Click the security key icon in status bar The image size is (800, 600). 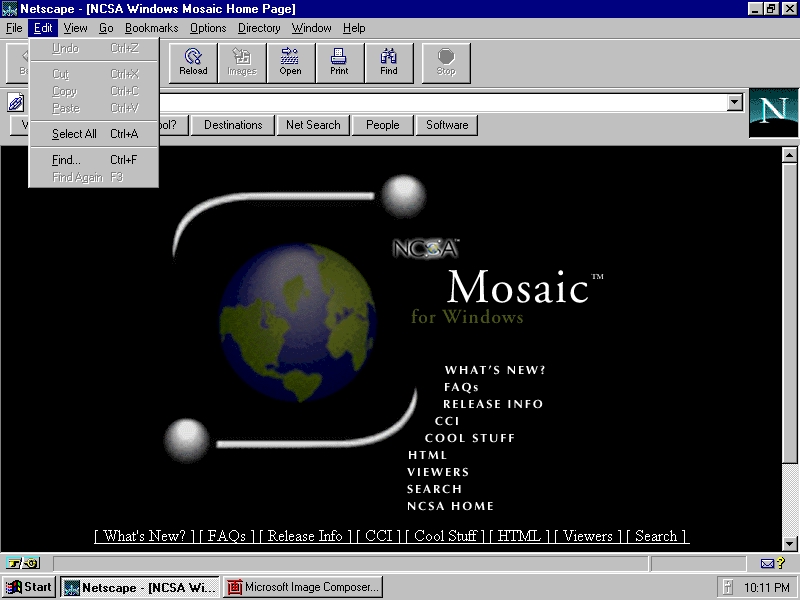tap(22, 564)
